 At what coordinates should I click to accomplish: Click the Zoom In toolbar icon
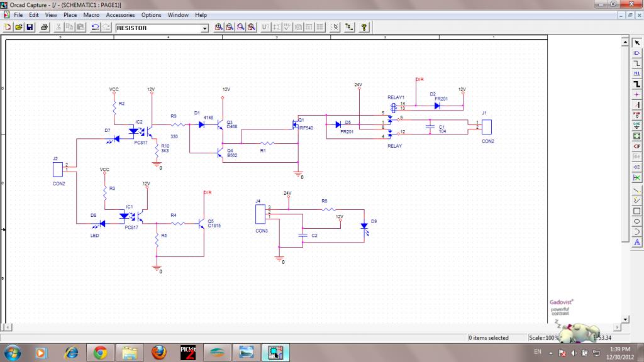click(x=219, y=28)
